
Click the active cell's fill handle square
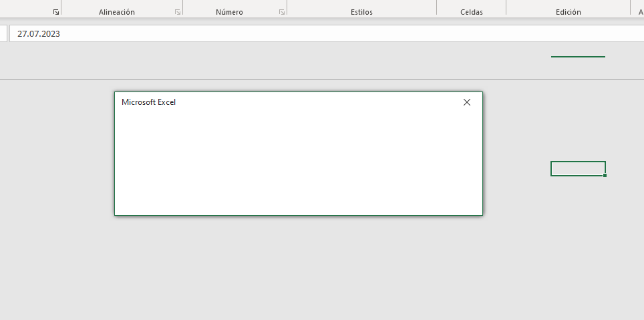point(605,176)
